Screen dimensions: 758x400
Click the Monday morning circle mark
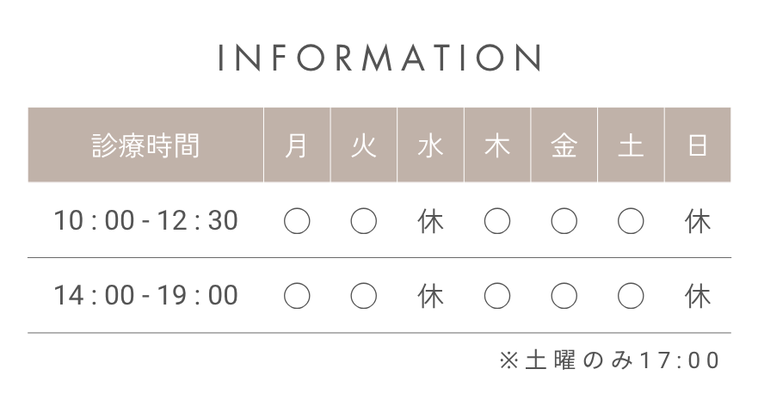point(297,221)
